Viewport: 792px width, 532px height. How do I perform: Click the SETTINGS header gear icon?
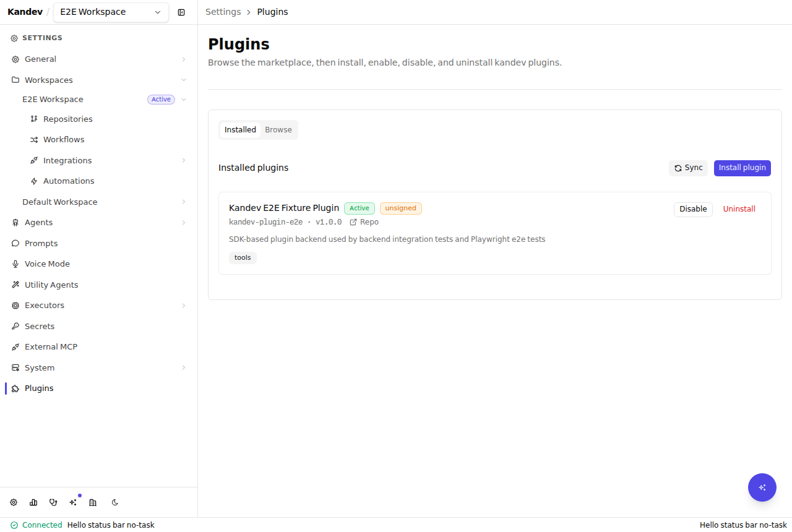coord(14,38)
